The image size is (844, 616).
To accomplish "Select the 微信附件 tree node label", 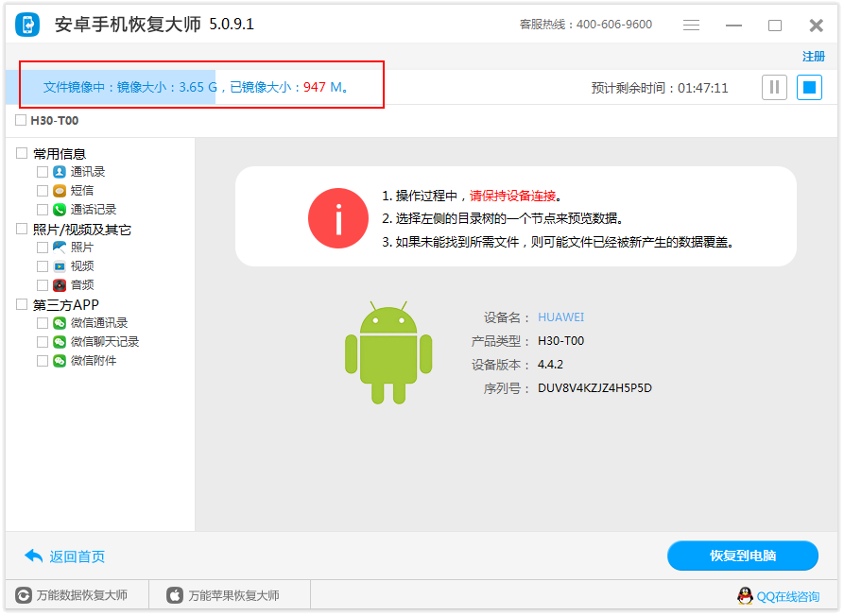I will click(x=94, y=361).
